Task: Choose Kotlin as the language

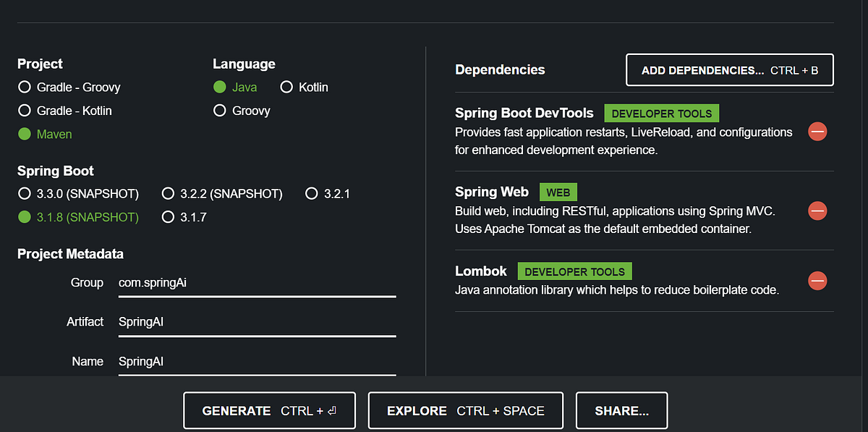Action: pyautogui.click(x=304, y=88)
